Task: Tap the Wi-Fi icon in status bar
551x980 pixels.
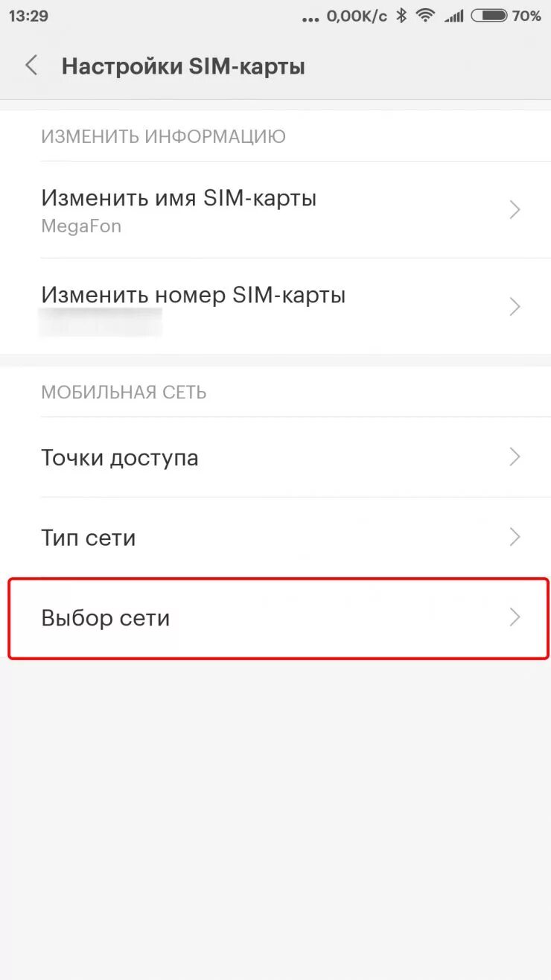Action: (426, 16)
